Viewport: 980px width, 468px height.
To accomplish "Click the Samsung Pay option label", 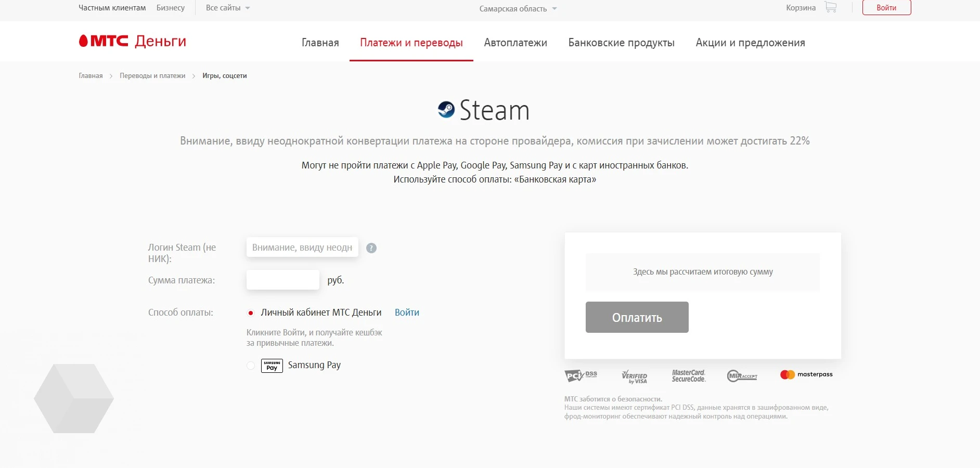I will point(314,365).
